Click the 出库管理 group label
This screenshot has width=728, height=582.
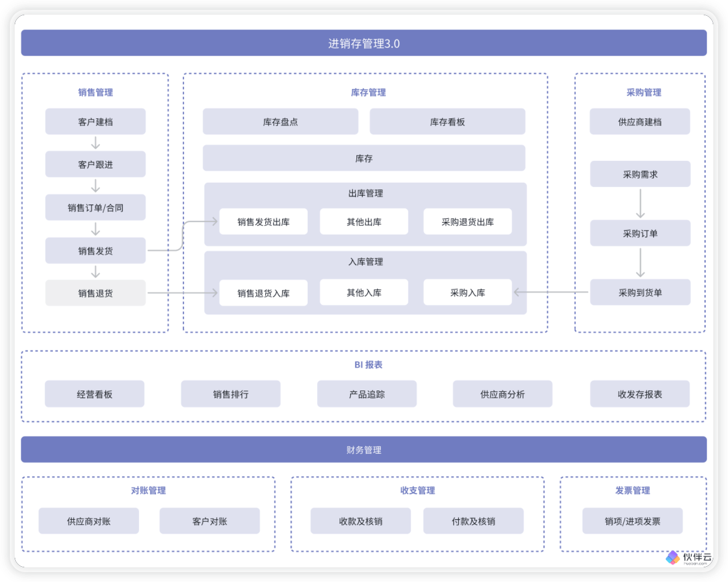tap(366, 193)
